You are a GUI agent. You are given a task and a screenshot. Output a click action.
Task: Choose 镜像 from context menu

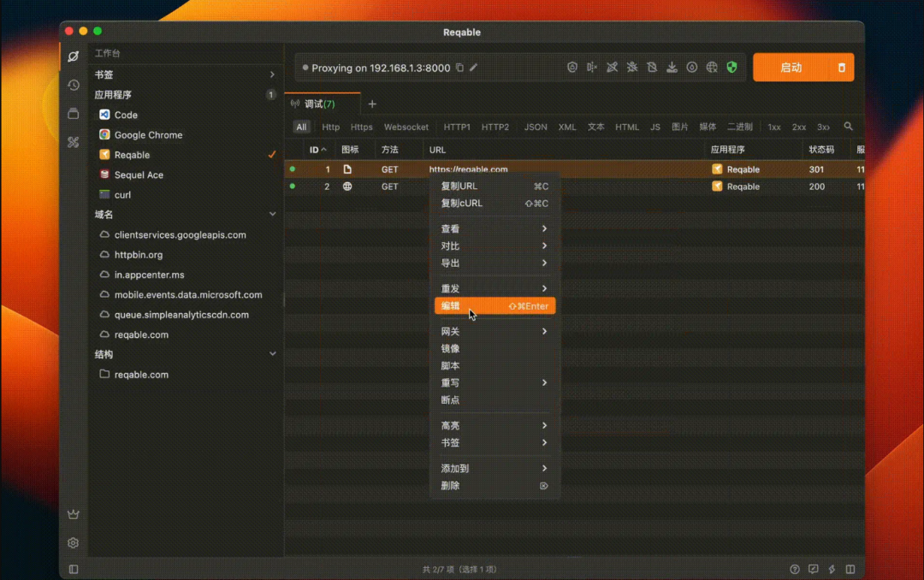click(x=495, y=348)
